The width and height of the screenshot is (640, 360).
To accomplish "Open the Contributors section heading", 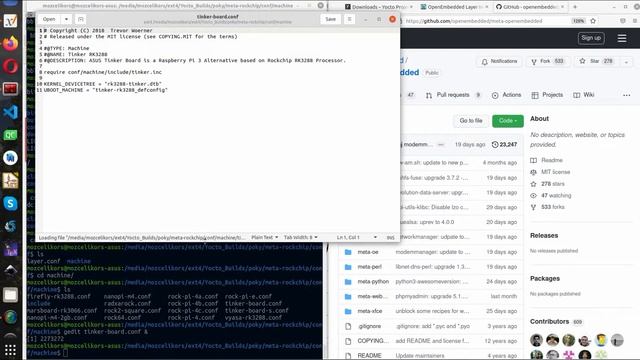I will pyautogui.click(x=549, y=322).
